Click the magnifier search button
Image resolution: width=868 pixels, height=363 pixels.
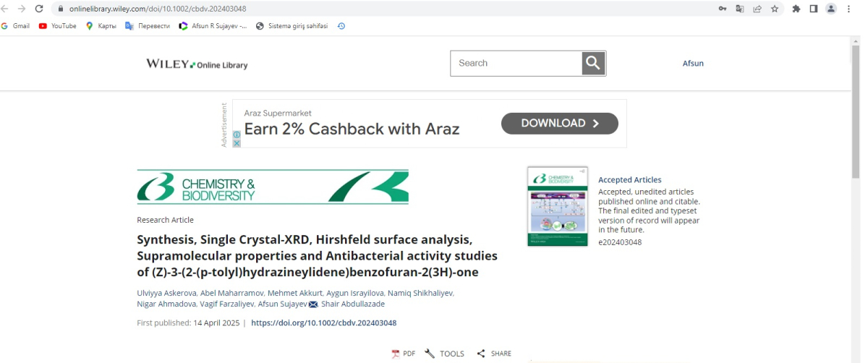(593, 64)
